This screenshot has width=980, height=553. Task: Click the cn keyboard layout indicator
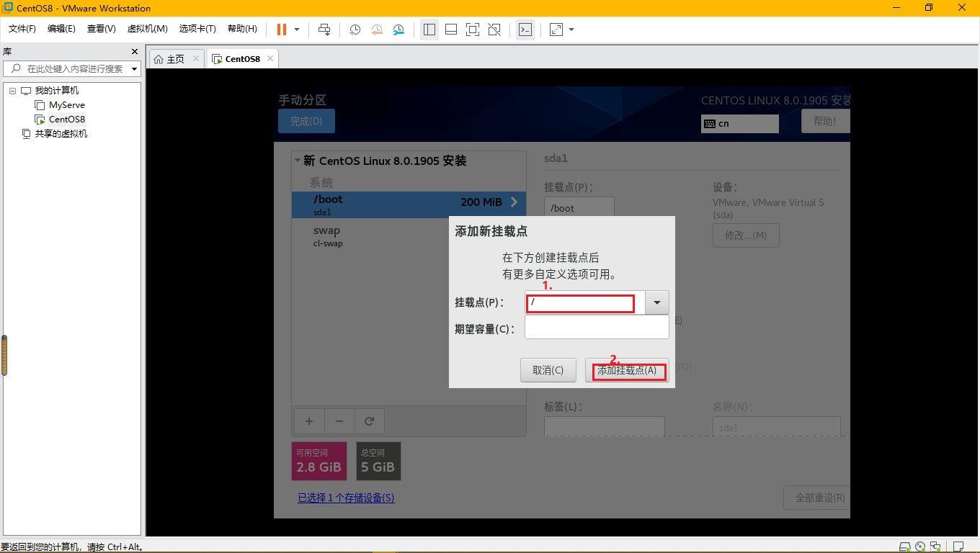740,124
